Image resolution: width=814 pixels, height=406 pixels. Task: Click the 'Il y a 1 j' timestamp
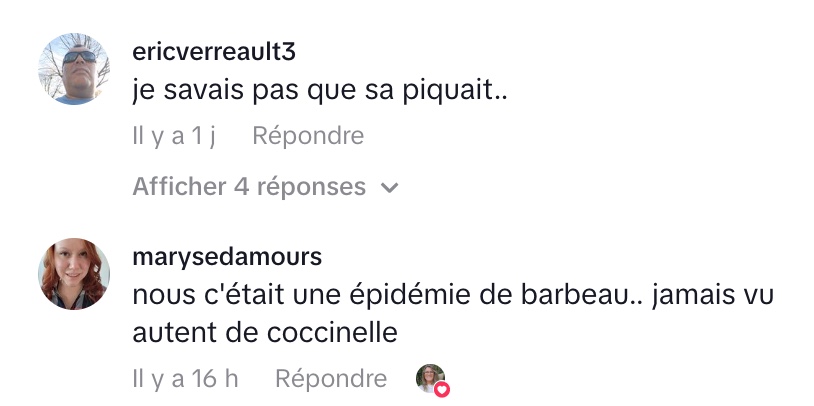(174, 136)
